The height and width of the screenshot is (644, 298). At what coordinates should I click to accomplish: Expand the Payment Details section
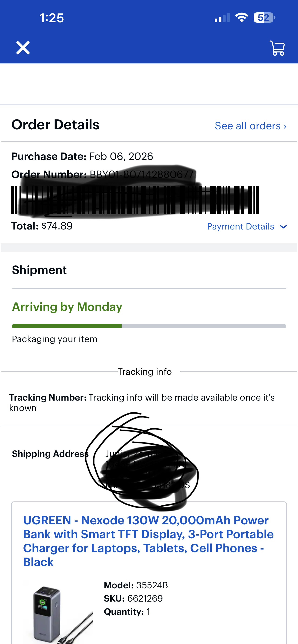(240, 226)
